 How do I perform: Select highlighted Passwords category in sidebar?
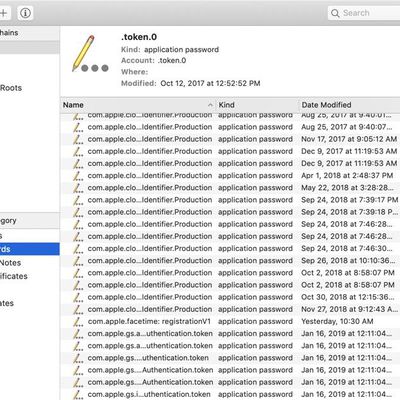30,249
